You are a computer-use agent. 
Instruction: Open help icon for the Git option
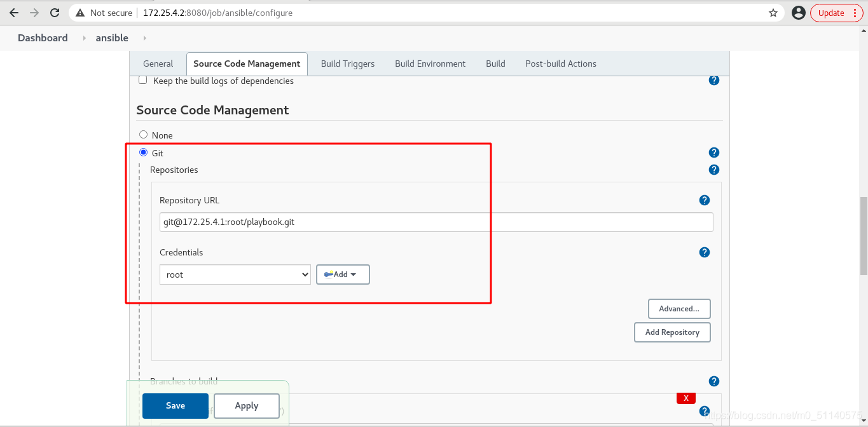714,152
